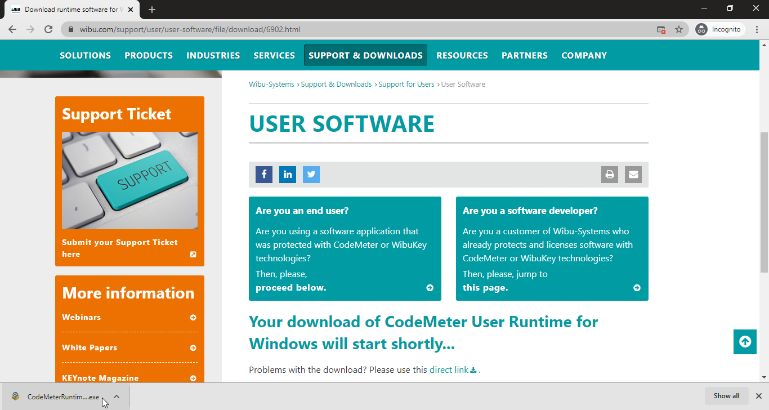Screen dimensions: 769x410
Task: Click site lock icon in address bar
Action: pos(71,29)
